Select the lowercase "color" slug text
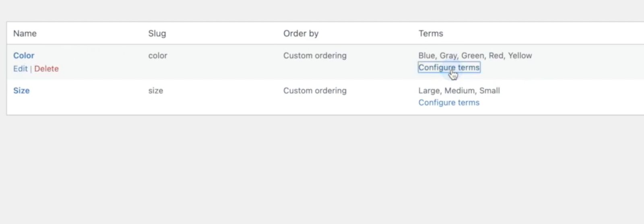This screenshot has height=224, width=644. point(157,56)
